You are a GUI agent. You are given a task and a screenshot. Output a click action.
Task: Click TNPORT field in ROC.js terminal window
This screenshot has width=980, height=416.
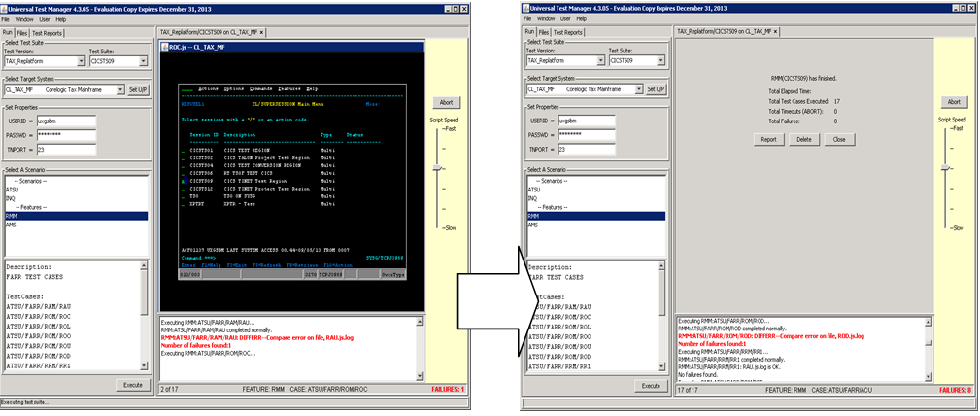point(66,150)
